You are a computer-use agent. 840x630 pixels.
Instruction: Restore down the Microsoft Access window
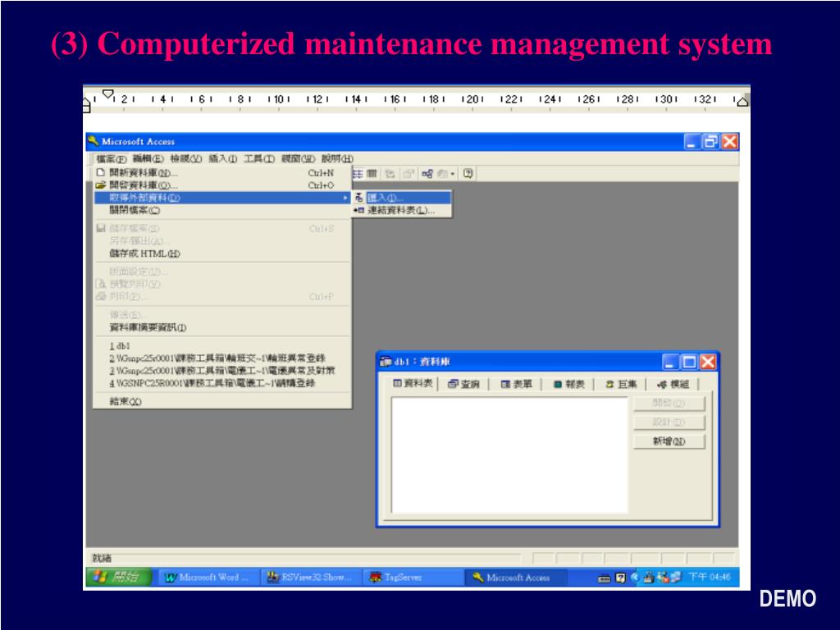(x=711, y=141)
